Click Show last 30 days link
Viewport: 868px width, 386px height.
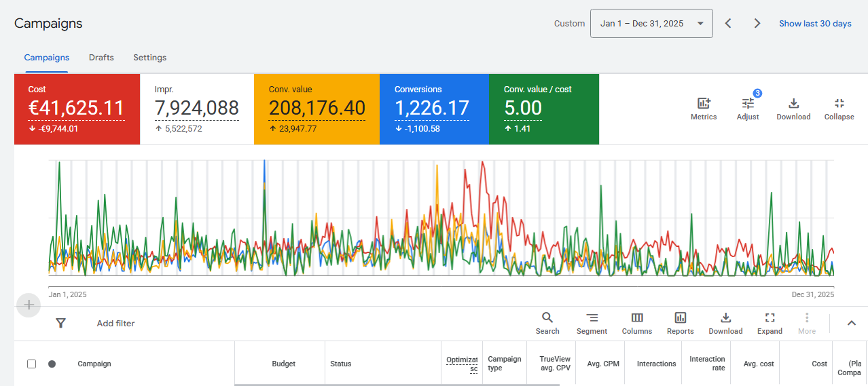pyautogui.click(x=815, y=23)
